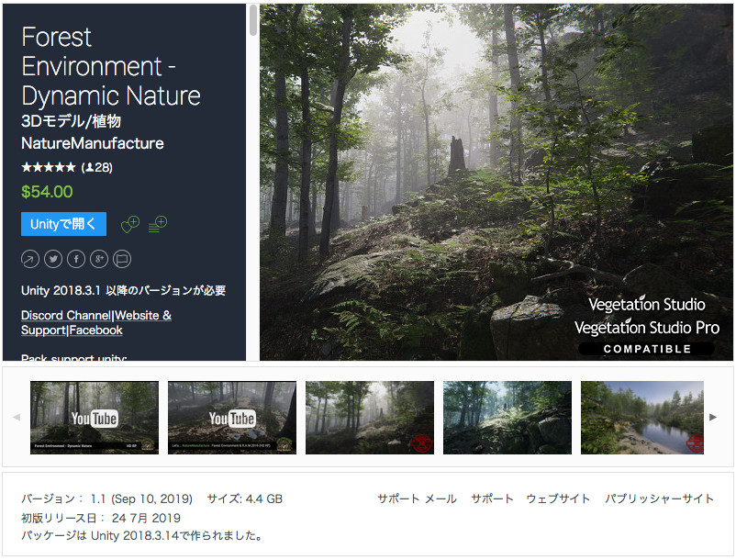Screen dimensions: 736x560
Task: Click 'Unity 2018.3.1 以降のバージョンが必要' text
Action: click(x=124, y=291)
